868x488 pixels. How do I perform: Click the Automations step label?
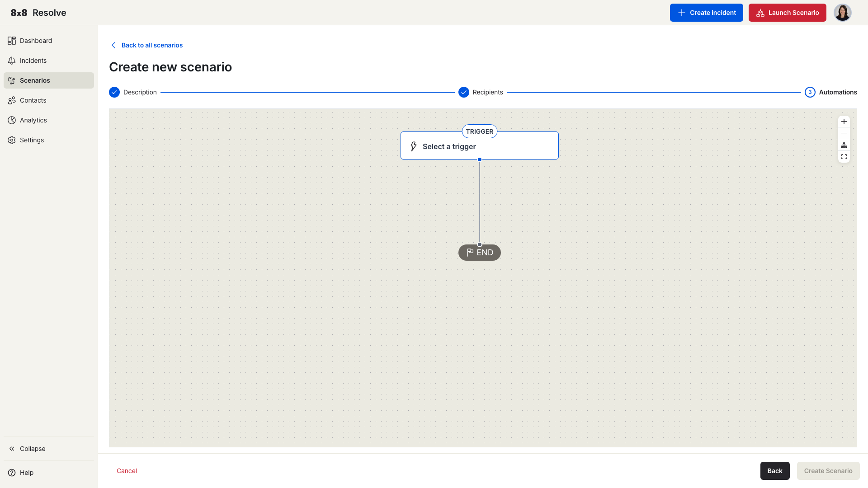[x=838, y=92]
